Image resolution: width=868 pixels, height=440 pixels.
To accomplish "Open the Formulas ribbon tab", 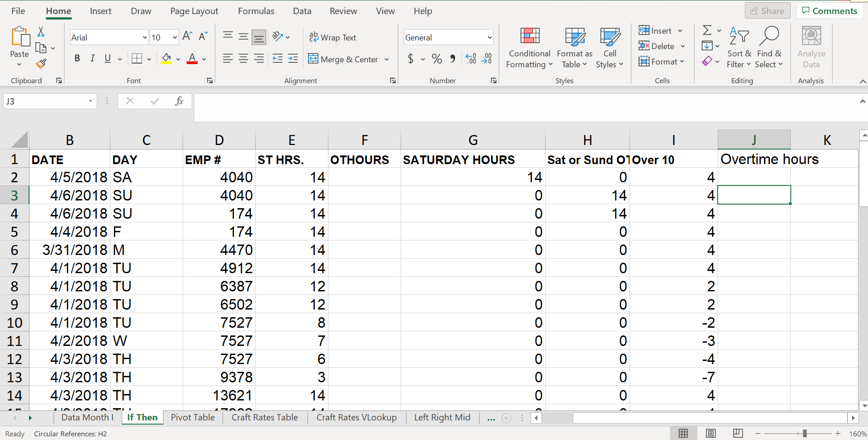I will tap(256, 11).
